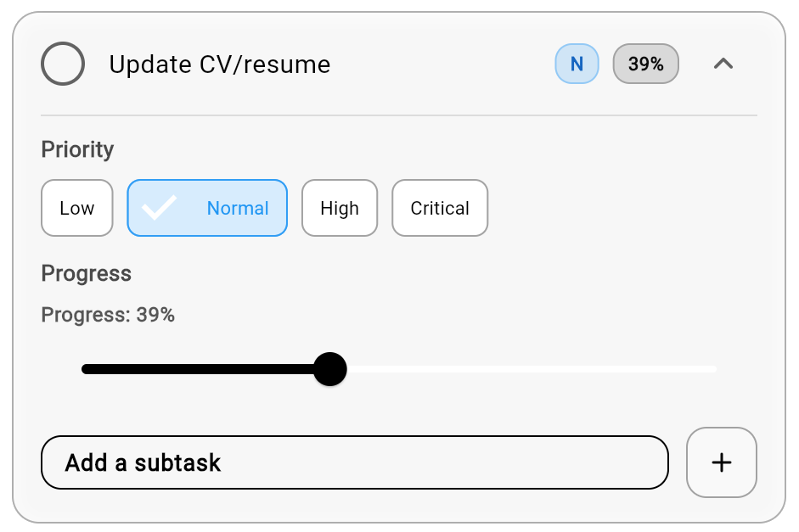Click the far right end of the progress slider
799x532 pixels.
point(714,369)
